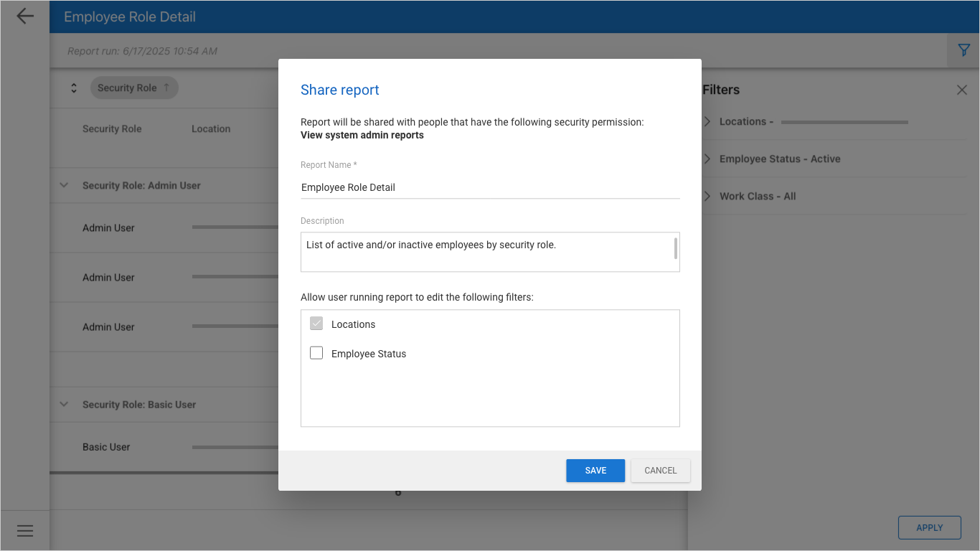Open the hamburger menu icon
Image resolution: width=980 pixels, height=551 pixels.
pyautogui.click(x=25, y=531)
